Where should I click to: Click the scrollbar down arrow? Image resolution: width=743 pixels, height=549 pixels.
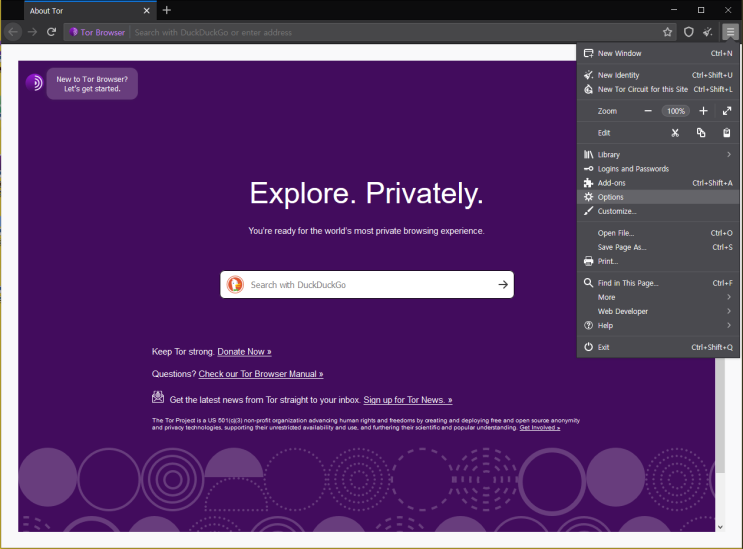click(x=720, y=527)
